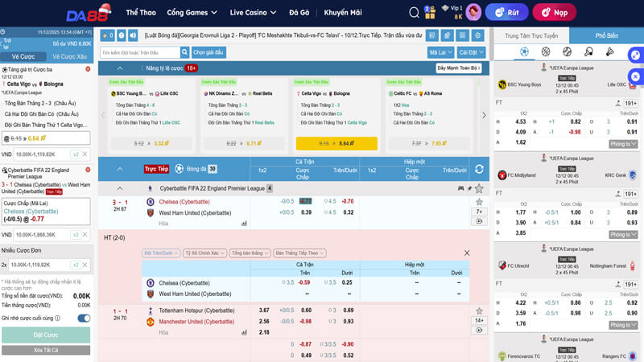
Task: Expand Phóng to for Young Boys match
Action: point(622,144)
